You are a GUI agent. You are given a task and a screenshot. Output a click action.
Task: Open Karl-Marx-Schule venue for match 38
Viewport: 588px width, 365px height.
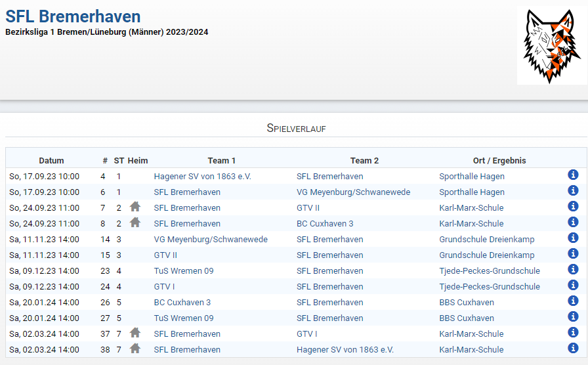[471, 350]
